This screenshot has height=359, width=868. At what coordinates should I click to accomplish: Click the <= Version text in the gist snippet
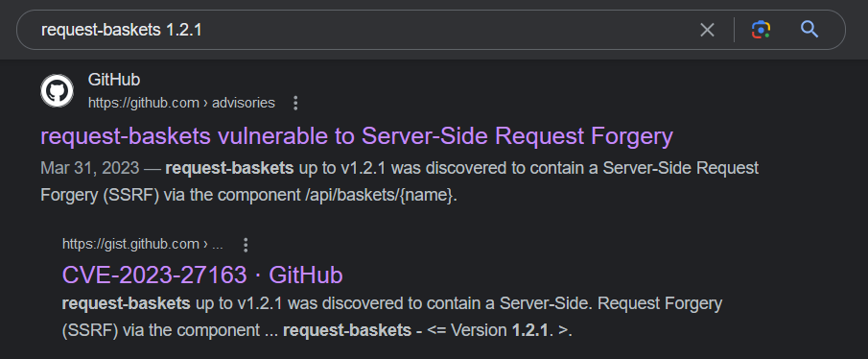(x=467, y=331)
